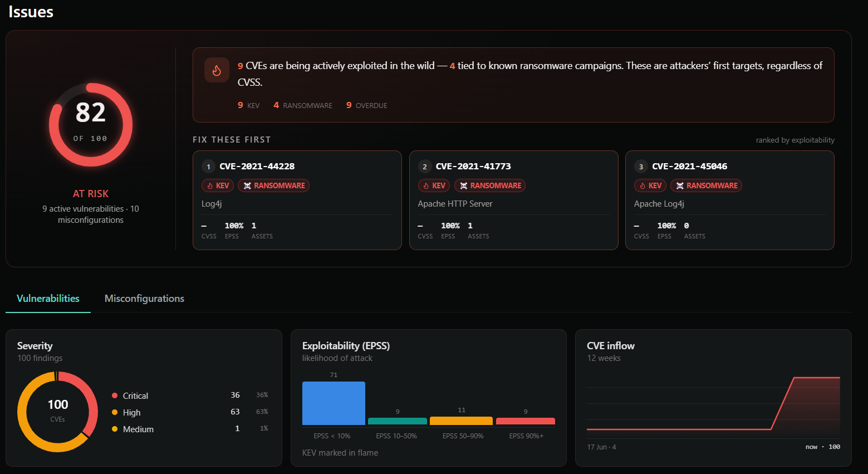The width and height of the screenshot is (868, 474).
Task: Click the 36% Critical percentage value
Action: [262, 395]
